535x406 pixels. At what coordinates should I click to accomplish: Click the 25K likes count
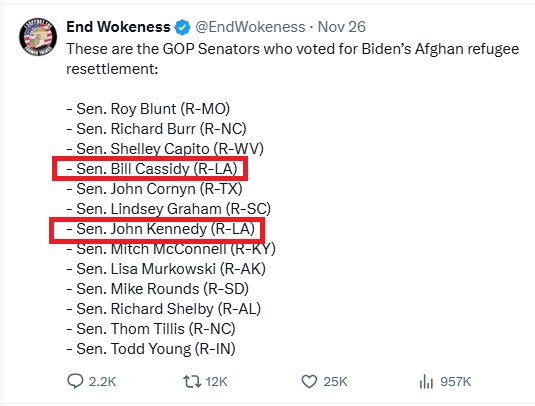coord(335,381)
